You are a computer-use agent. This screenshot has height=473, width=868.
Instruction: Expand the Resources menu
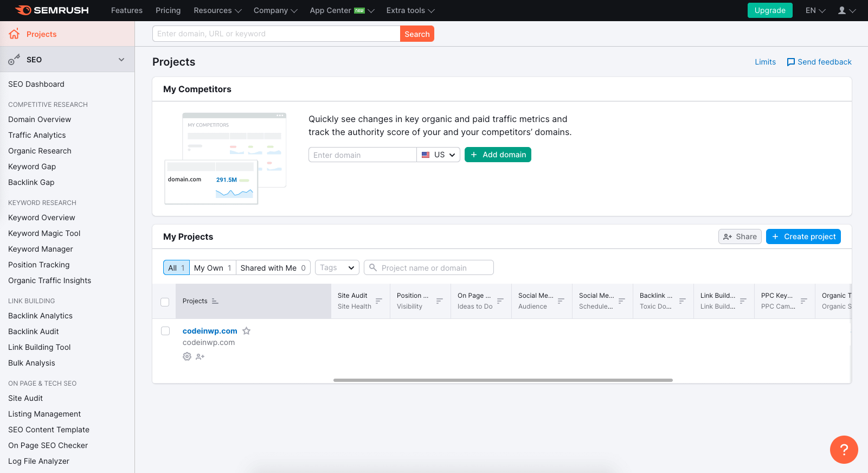[217, 10]
